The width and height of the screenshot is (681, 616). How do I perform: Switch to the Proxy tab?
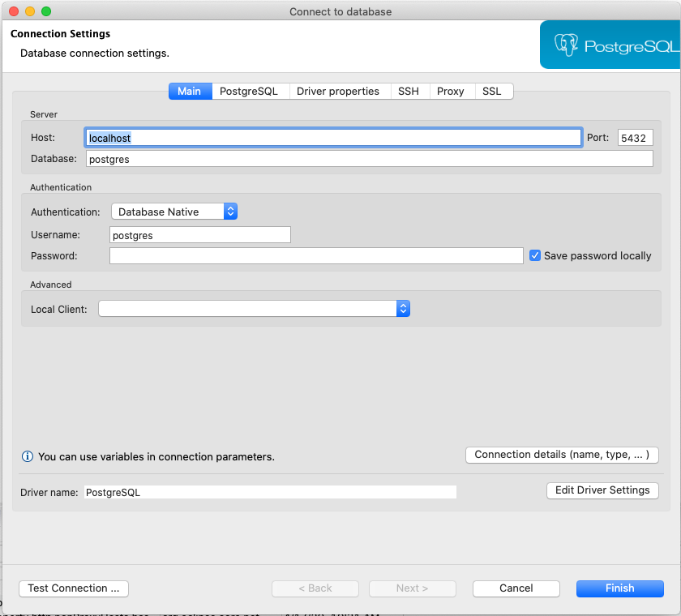(451, 91)
